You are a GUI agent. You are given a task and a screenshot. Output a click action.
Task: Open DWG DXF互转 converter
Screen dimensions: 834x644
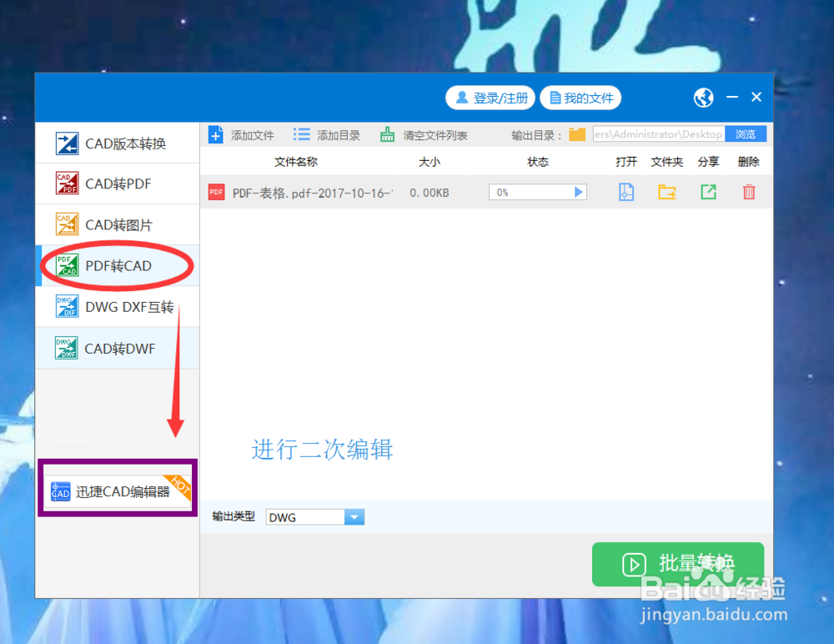[x=117, y=307]
